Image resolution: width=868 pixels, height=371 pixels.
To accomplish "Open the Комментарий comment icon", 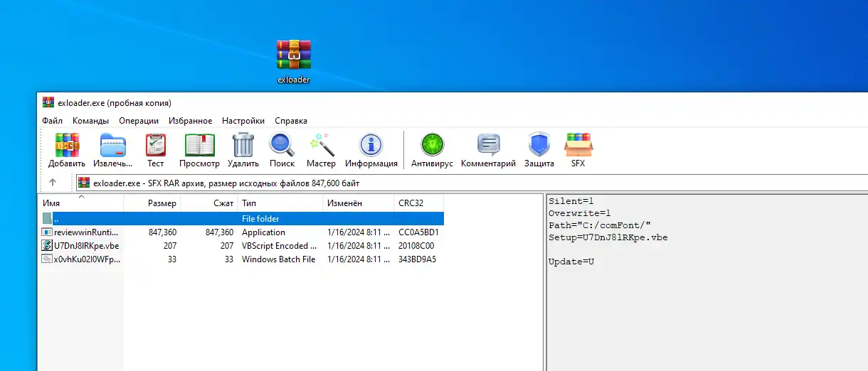I will (488, 145).
